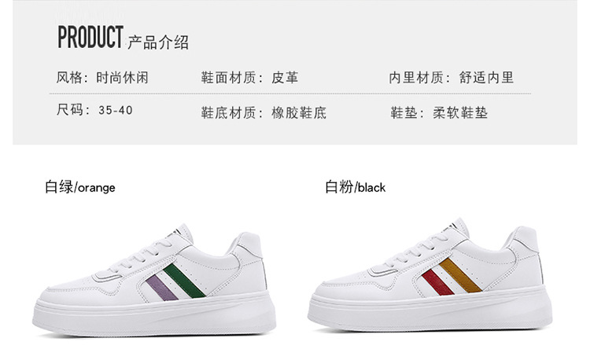Click the PRODUCT heading text

pos(90,37)
